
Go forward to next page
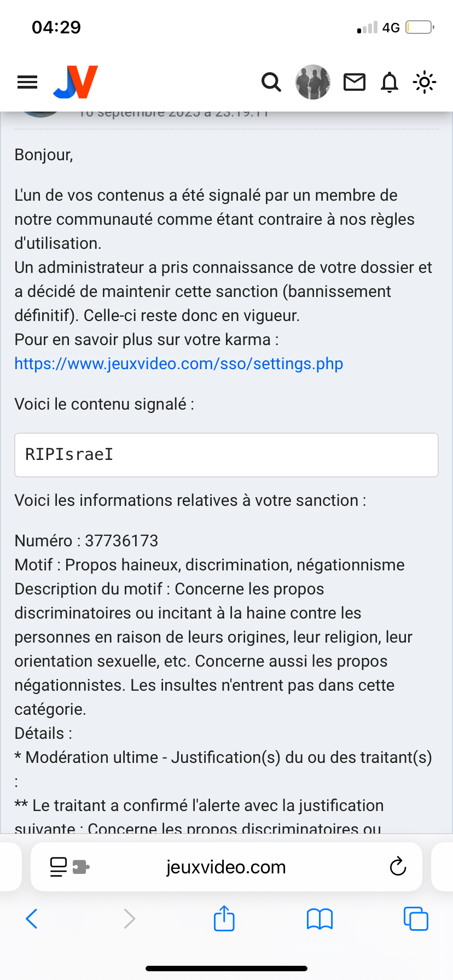129,919
